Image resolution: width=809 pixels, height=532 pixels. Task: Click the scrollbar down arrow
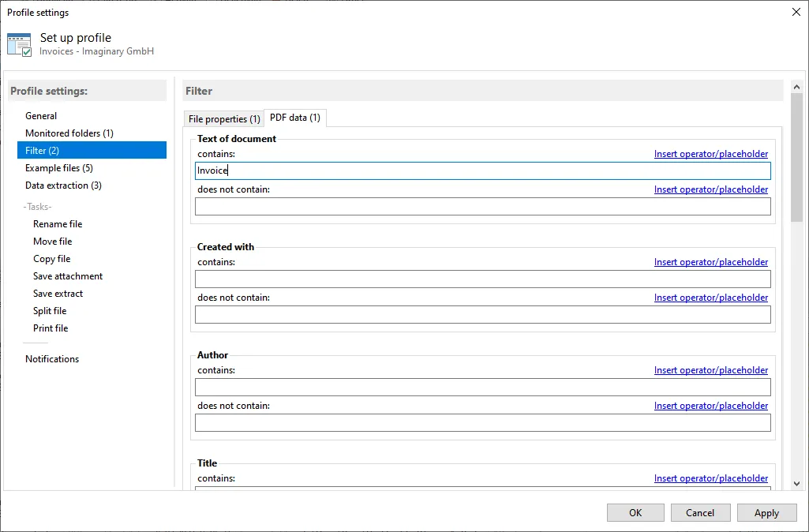coord(798,483)
